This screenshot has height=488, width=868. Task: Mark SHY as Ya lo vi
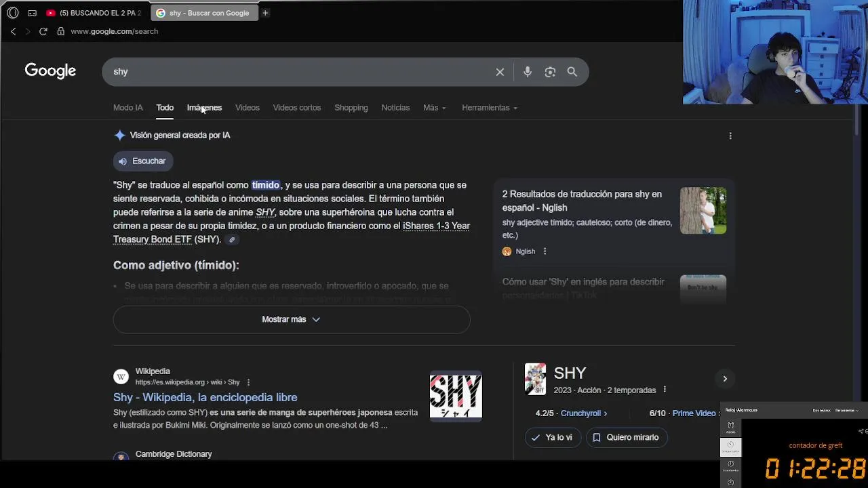tap(553, 438)
